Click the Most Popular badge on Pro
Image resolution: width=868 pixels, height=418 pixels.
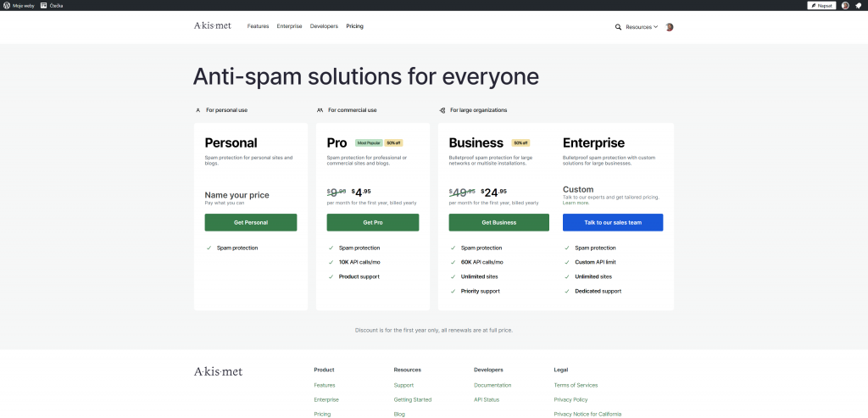369,142
